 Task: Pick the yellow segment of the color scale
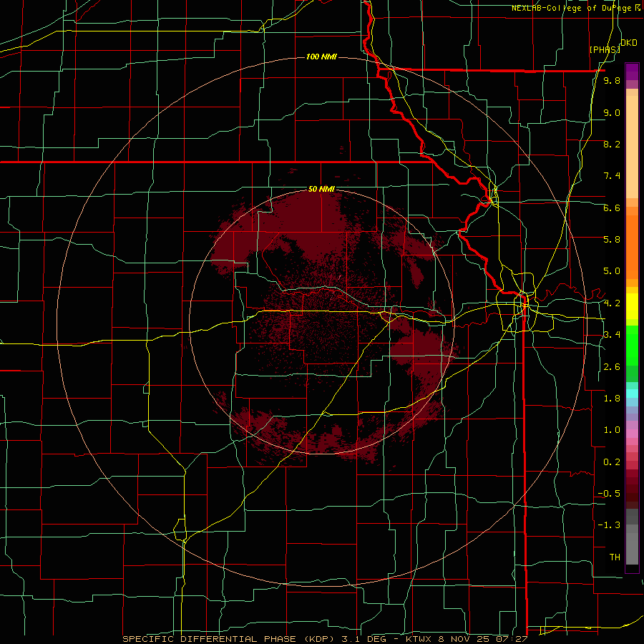[632, 306]
